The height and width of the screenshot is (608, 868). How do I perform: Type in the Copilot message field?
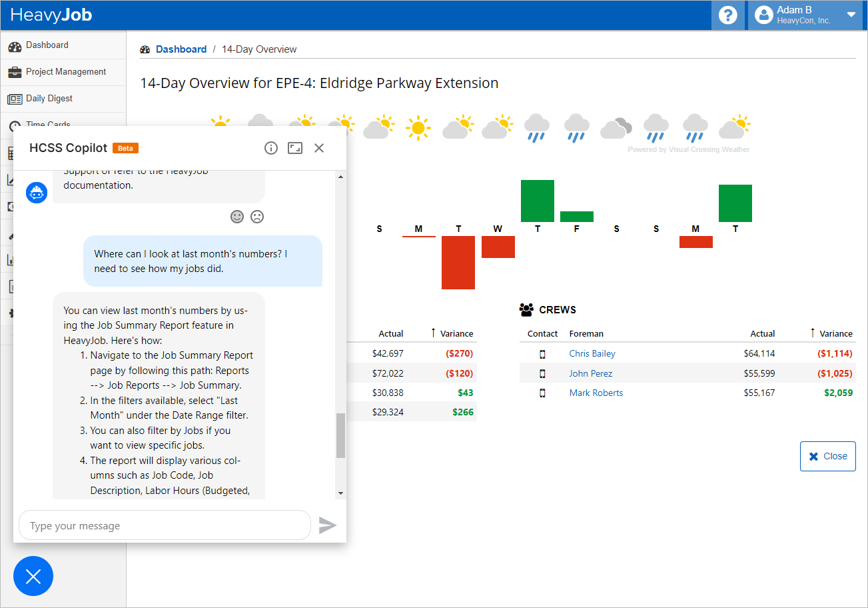tap(165, 525)
